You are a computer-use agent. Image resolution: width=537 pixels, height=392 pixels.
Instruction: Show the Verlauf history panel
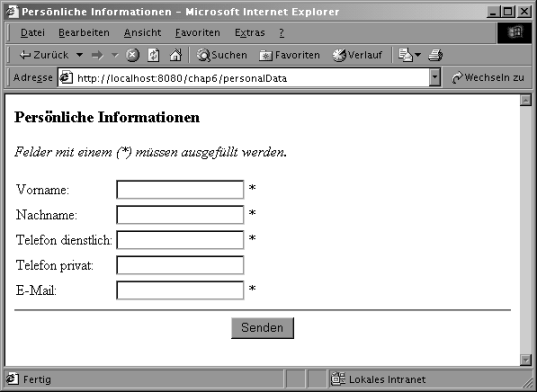click(357, 55)
